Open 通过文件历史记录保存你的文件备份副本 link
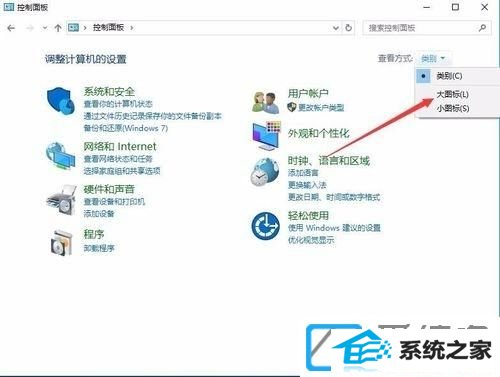The height and width of the screenshot is (377, 500). coord(153,116)
